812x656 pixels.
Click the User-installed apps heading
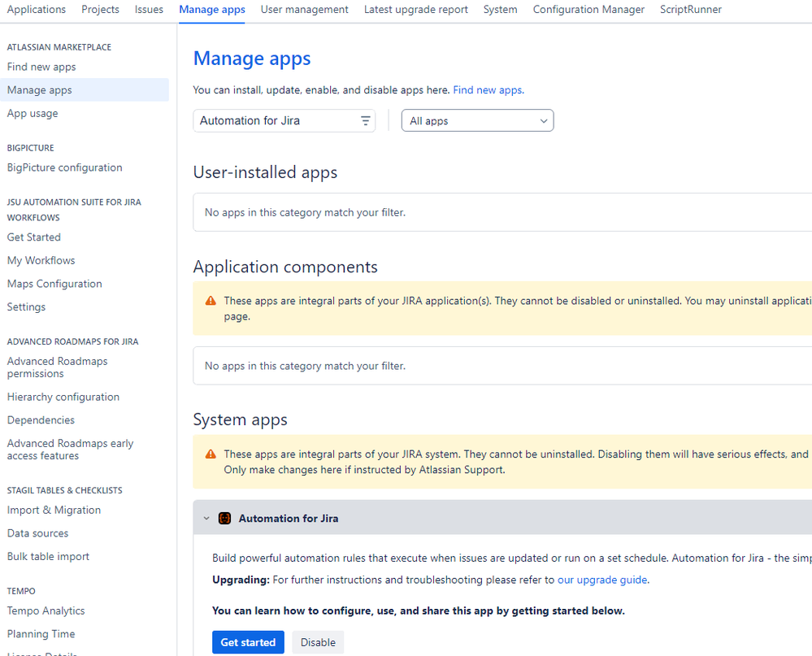(265, 172)
